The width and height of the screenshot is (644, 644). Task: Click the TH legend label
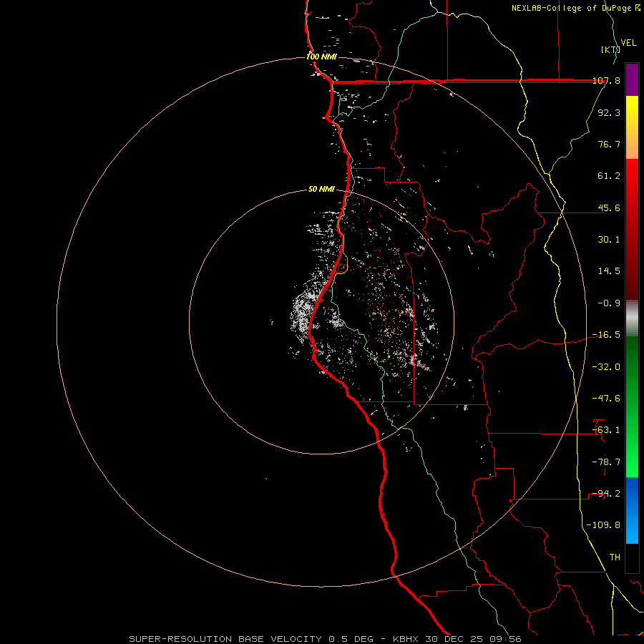pyautogui.click(x=615, y=557)
